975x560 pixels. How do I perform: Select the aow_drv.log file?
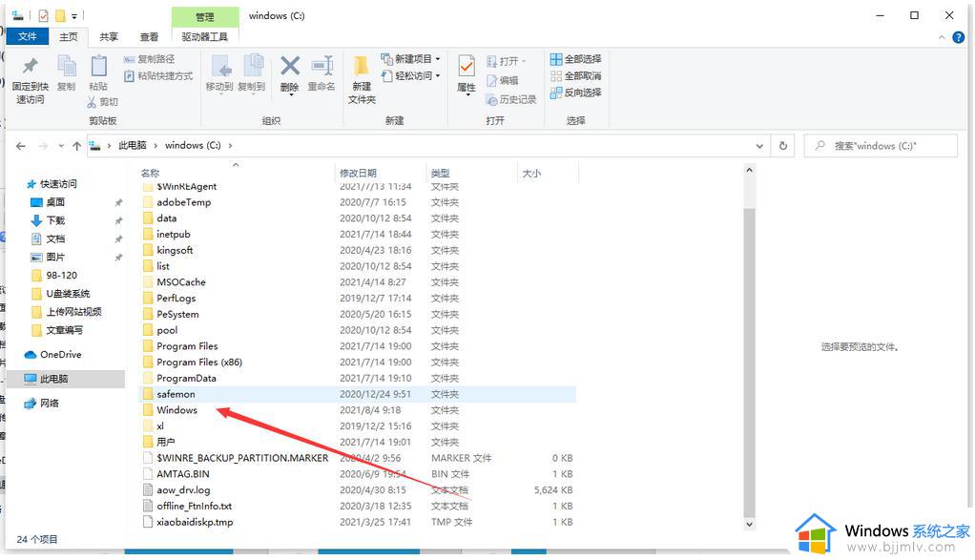click(x=183, y=489)
